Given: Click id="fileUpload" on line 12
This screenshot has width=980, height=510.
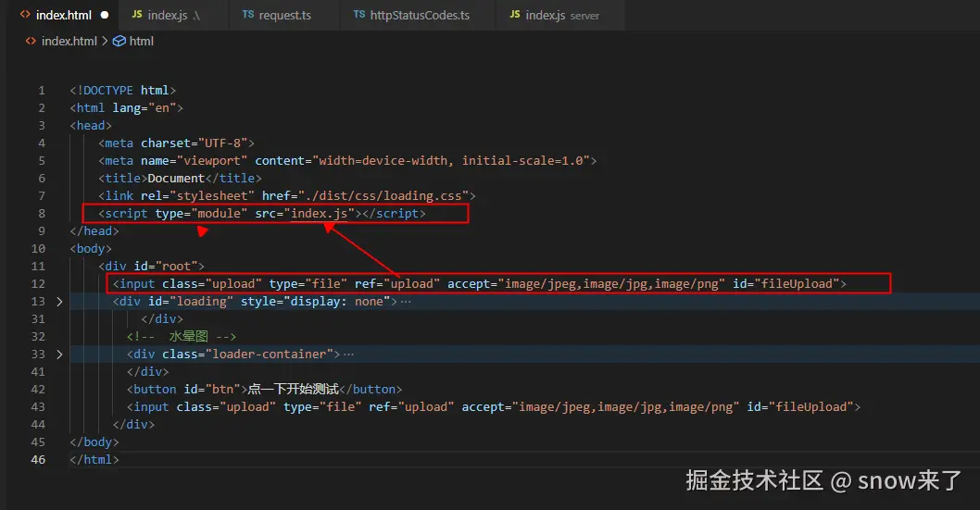Looking at the screenshot, I should click(x=785, y=284).
